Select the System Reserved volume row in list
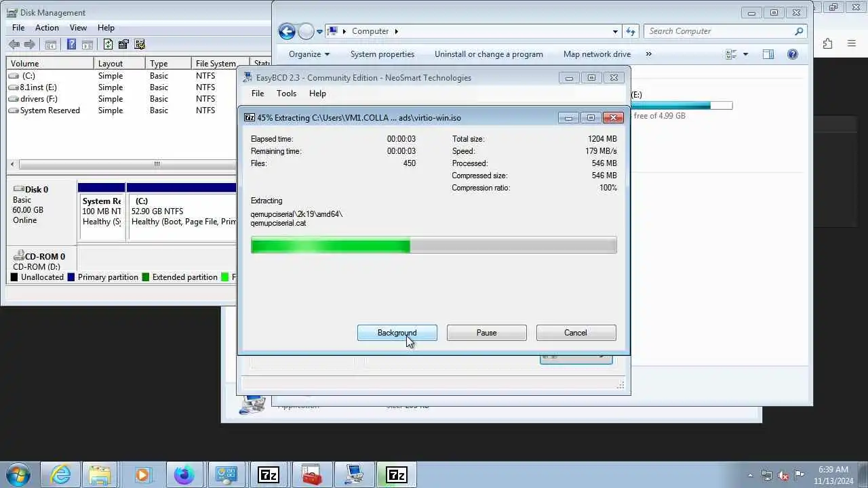 point(122,110)
